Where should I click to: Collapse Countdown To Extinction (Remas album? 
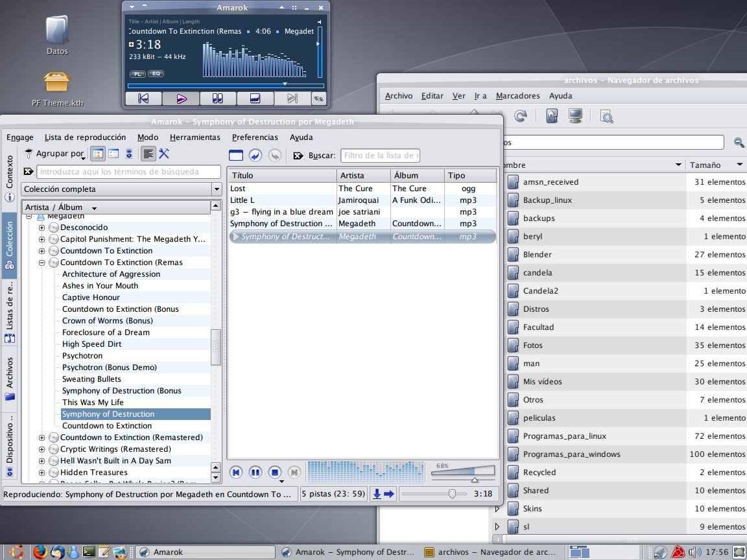click(42, 262)
